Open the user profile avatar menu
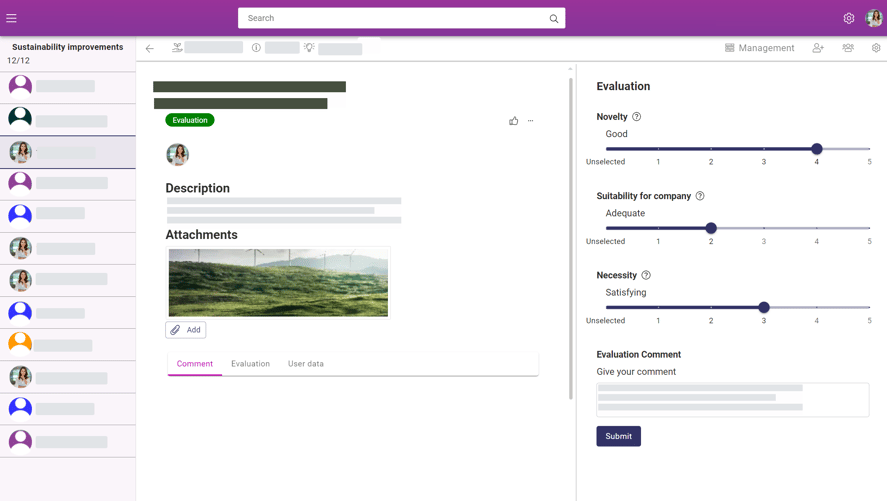 (874, 18)
